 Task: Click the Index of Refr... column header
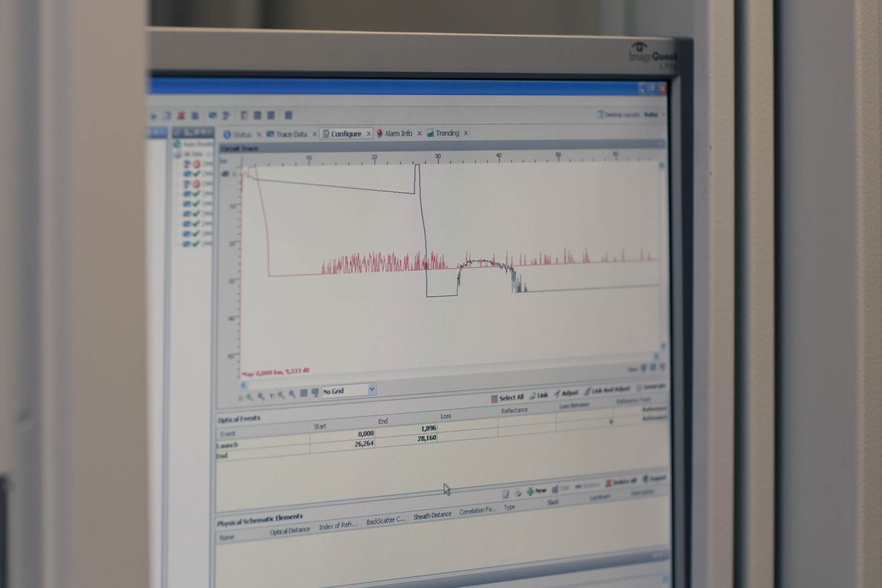pyautogui.click(x=338, y=525)
